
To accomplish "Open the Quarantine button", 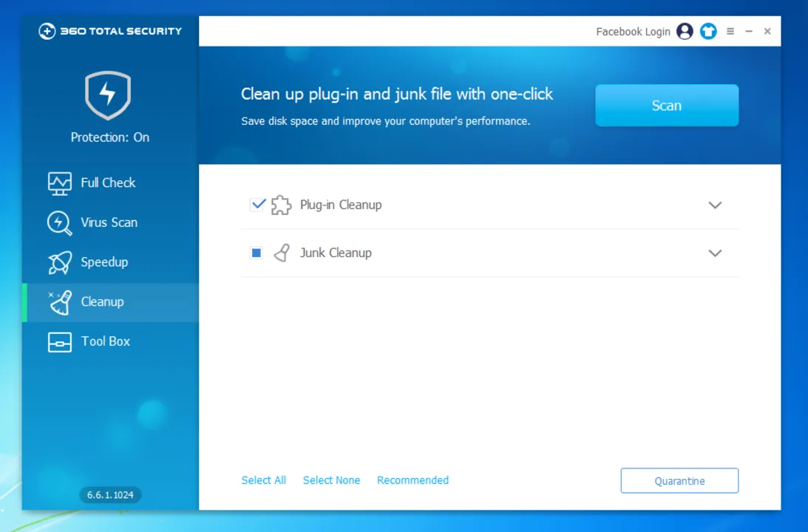I will pos(679,480).
